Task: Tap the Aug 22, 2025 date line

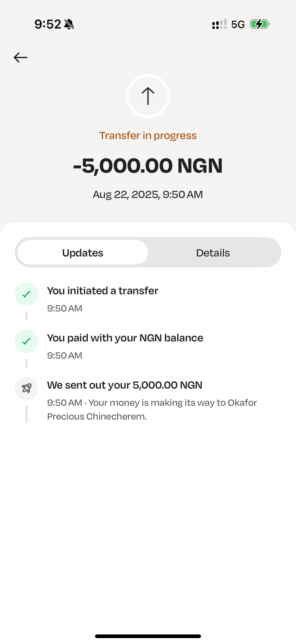Action: point(148,195)
